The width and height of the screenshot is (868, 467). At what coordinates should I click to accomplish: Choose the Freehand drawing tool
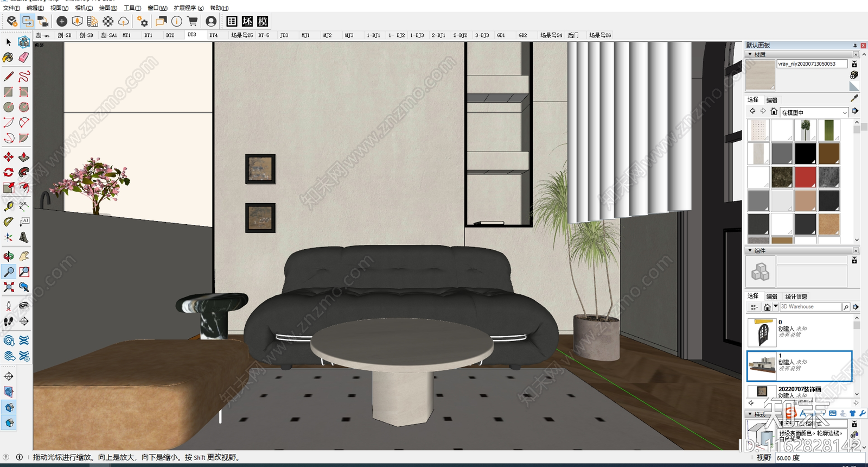[24, 76]
